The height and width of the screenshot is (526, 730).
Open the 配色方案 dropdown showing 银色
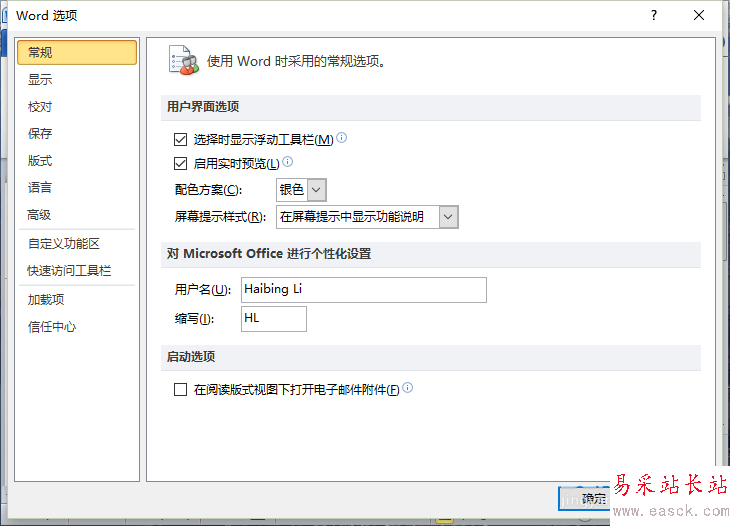coord(301,190)
